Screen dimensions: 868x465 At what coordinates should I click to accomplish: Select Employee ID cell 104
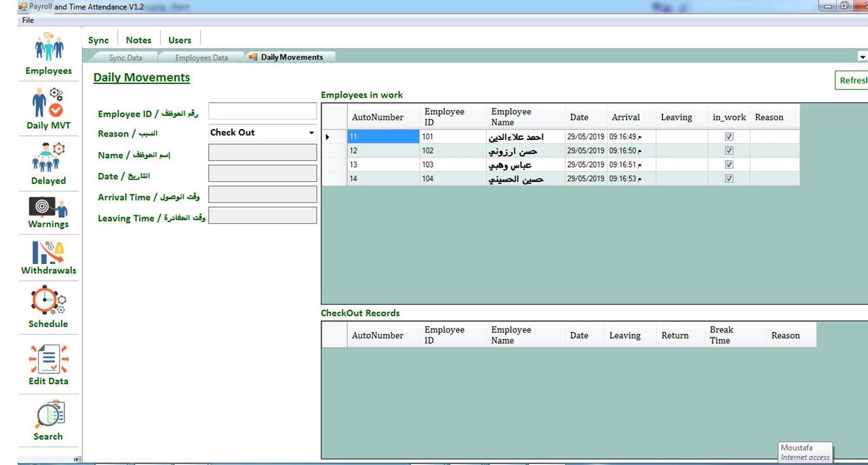tap(453, 179)
